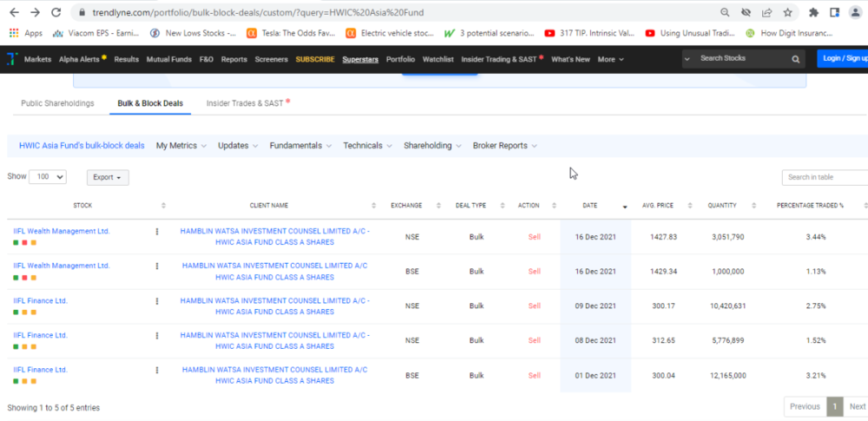
Task: Go back with the browser back arrow
Action: (15, 11)
